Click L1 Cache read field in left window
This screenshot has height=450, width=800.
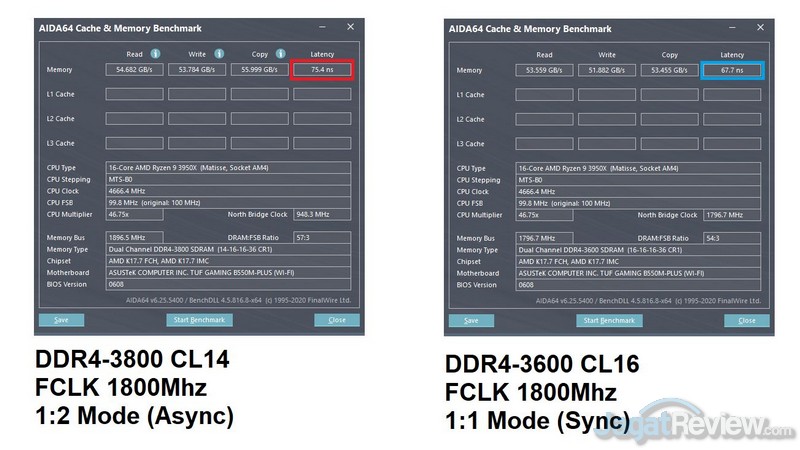(134, 94)
